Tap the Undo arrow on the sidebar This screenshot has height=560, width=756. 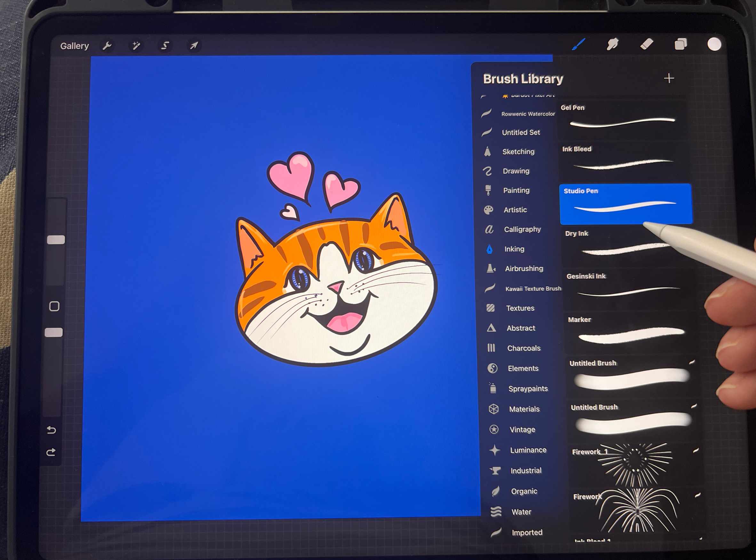click(52, 430)
